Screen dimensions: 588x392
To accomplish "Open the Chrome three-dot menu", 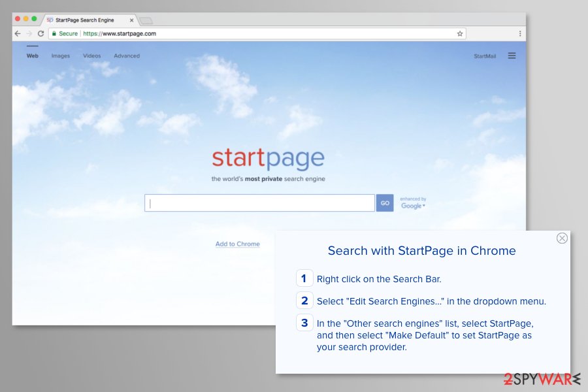I will coord(520,33).
